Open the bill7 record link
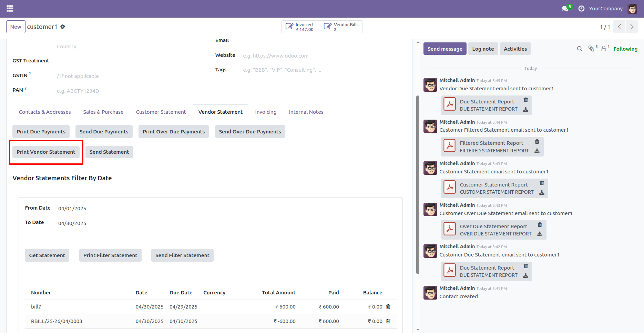 pyautogui.click(x=36, y=306)
